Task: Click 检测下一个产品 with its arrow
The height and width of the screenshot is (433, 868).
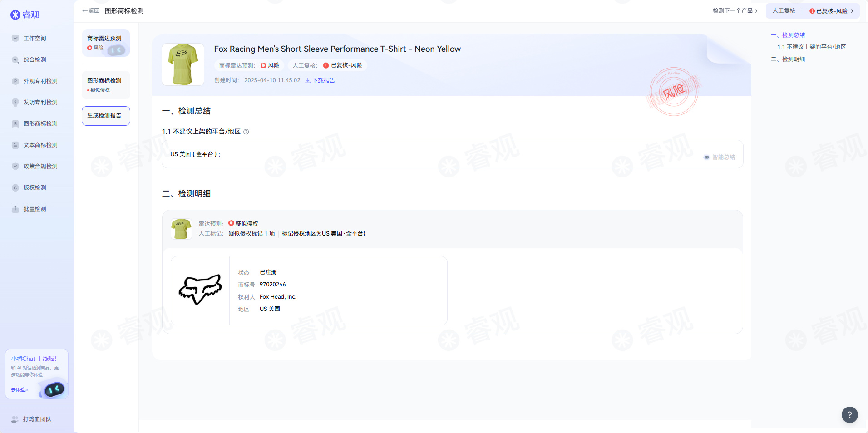Action: pyautogui.click(x=734, y=10)
